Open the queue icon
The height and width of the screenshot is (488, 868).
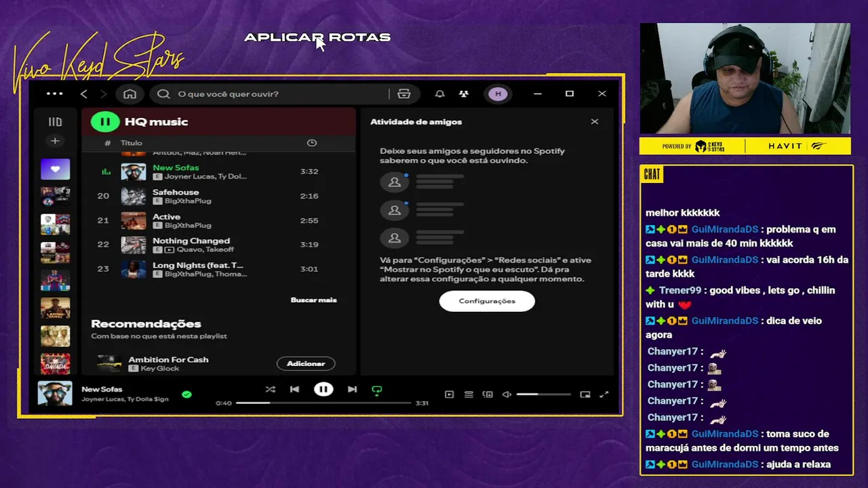(469, 394)
